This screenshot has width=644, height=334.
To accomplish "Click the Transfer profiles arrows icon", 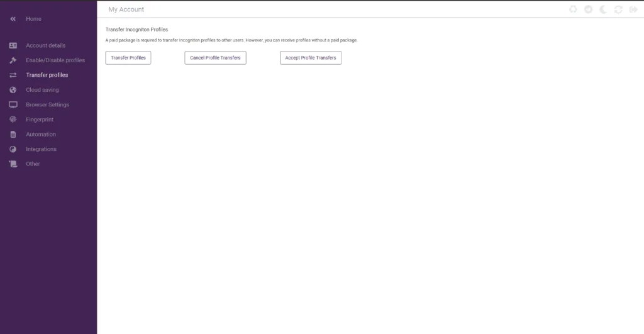I will coord(13,75).
